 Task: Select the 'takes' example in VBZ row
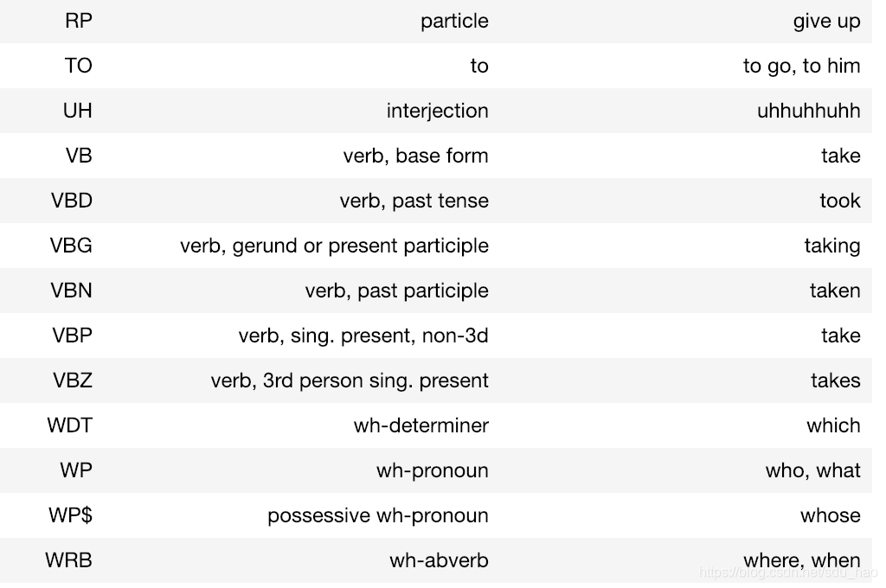(836, 380)
